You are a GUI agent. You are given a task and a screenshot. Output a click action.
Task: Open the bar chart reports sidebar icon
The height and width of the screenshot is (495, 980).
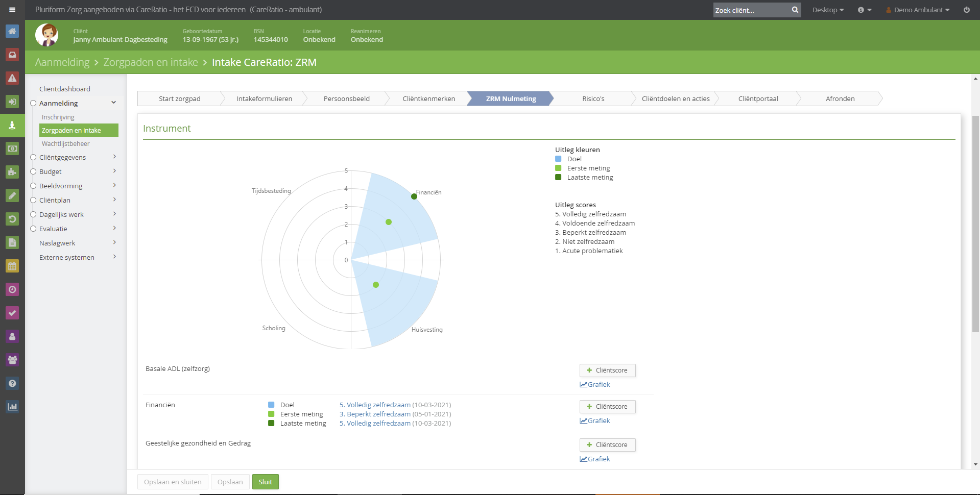(12, 407)
